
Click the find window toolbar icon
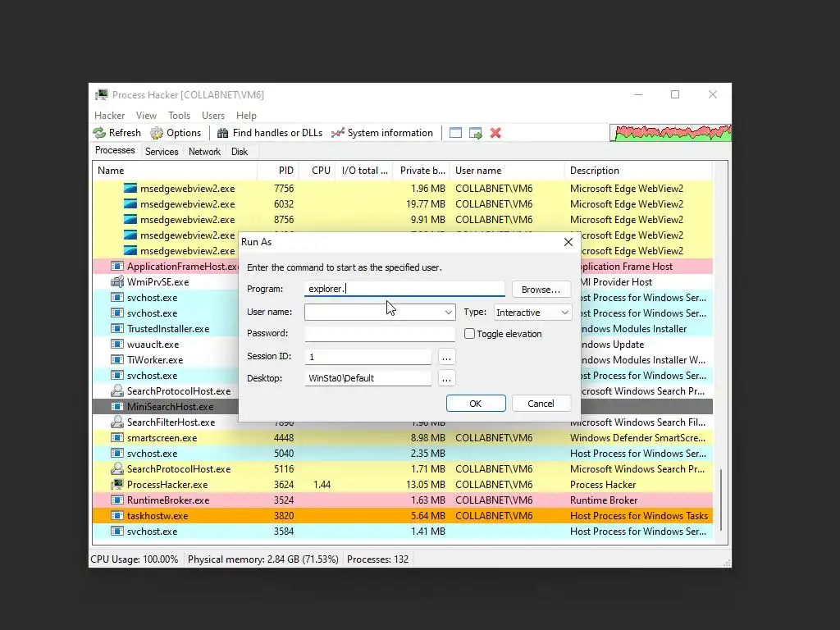455,133
